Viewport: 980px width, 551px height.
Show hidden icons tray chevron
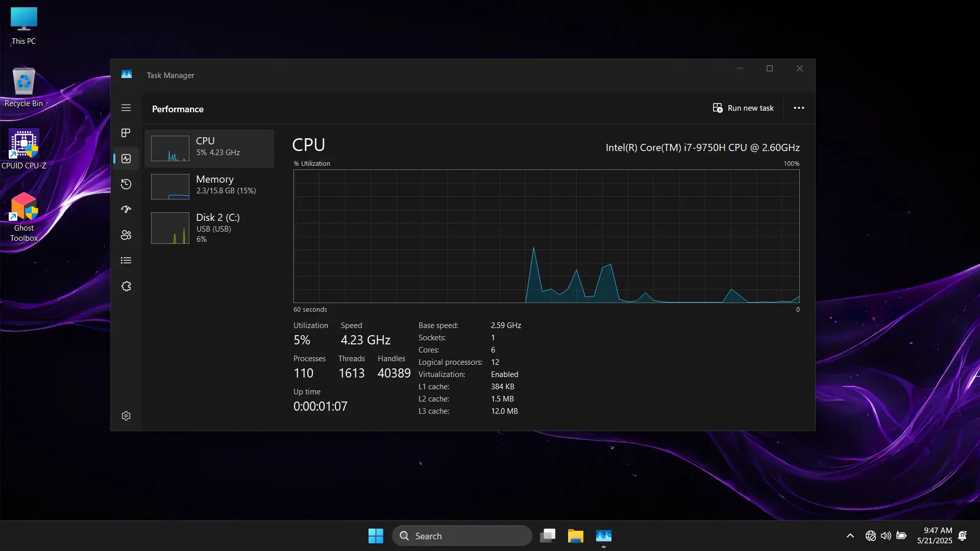click(x=850, y=536)
